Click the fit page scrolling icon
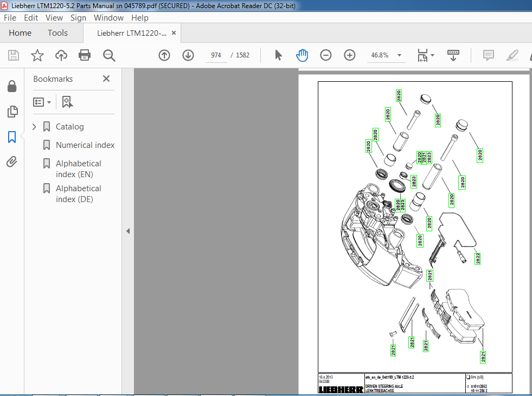 422,55
